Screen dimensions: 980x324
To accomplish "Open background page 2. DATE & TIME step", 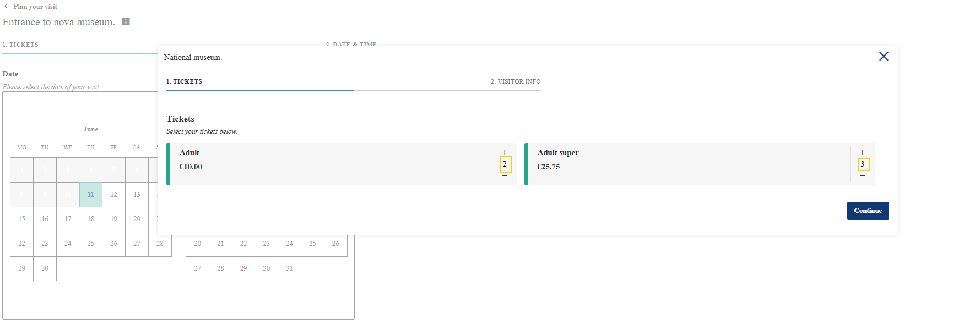I will [351, 44].
